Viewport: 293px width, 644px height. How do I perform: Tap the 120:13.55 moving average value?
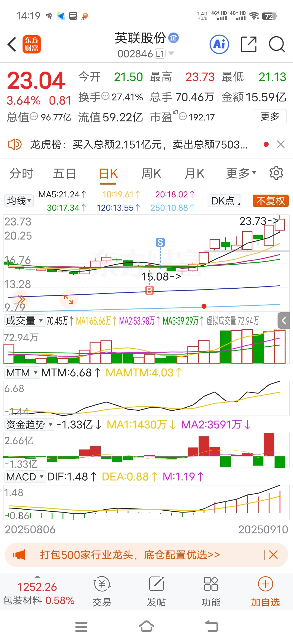(119, 208)
